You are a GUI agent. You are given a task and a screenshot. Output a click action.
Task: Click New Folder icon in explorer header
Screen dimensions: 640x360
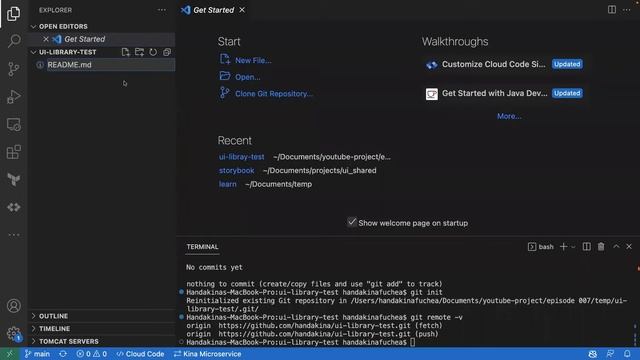pos(140,52)
